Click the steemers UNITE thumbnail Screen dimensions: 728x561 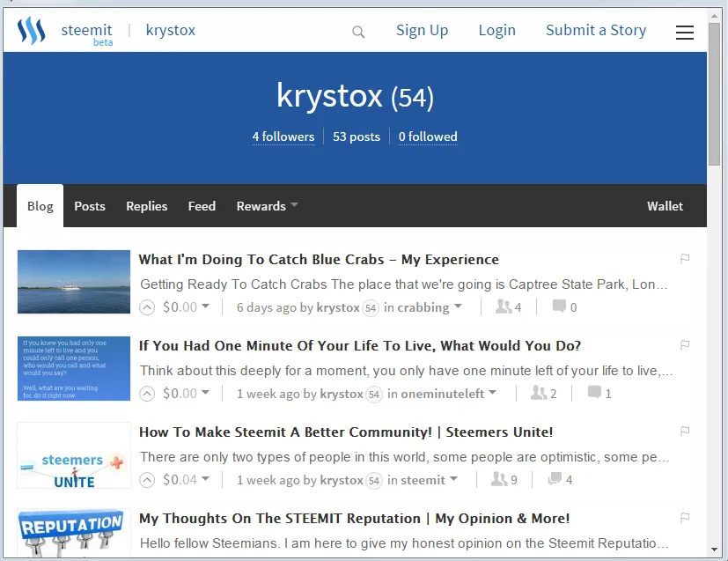coord(74,455)
